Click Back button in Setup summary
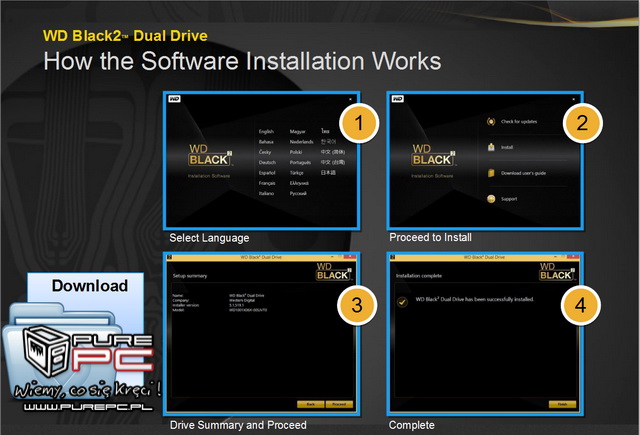 (x=311, y=404)
